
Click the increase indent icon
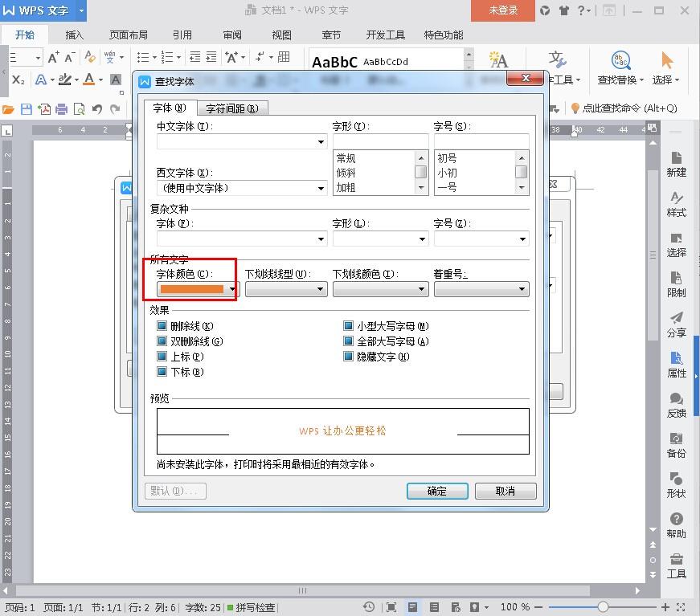[211, 57]
